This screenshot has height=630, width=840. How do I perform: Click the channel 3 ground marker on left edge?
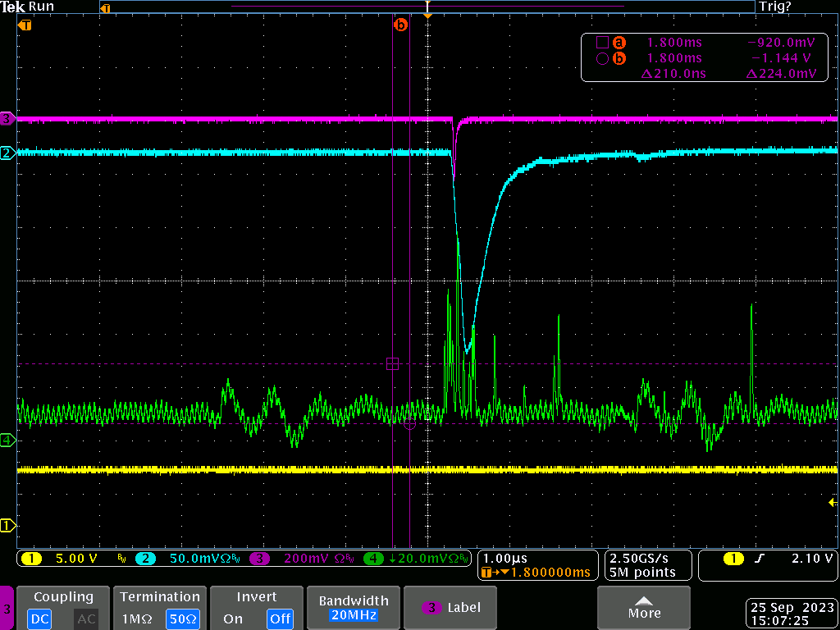point(7,119)
